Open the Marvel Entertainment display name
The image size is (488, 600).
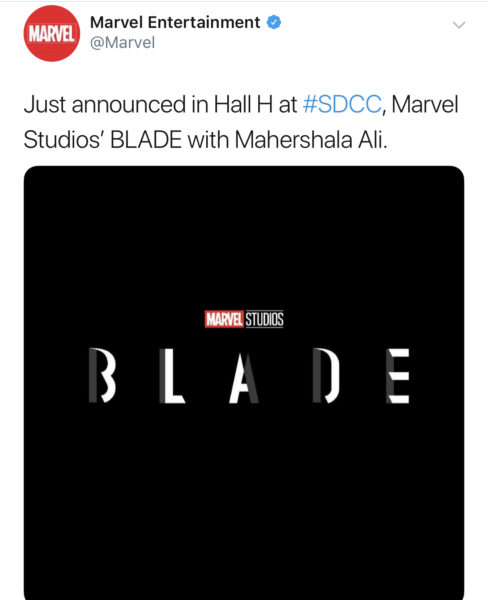tap(175, 22)
